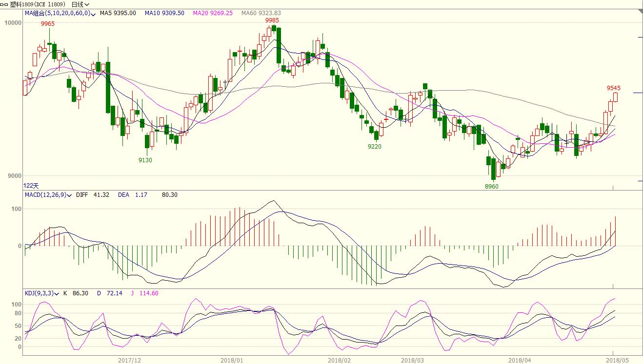
Task: Open the 日线 period dropdown
Action: pos(80,4)
